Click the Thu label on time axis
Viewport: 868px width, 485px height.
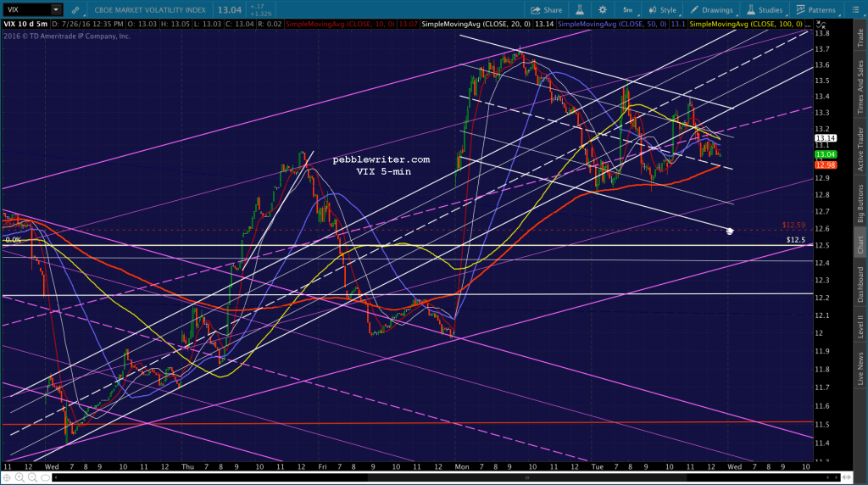(x=187, y=466)
